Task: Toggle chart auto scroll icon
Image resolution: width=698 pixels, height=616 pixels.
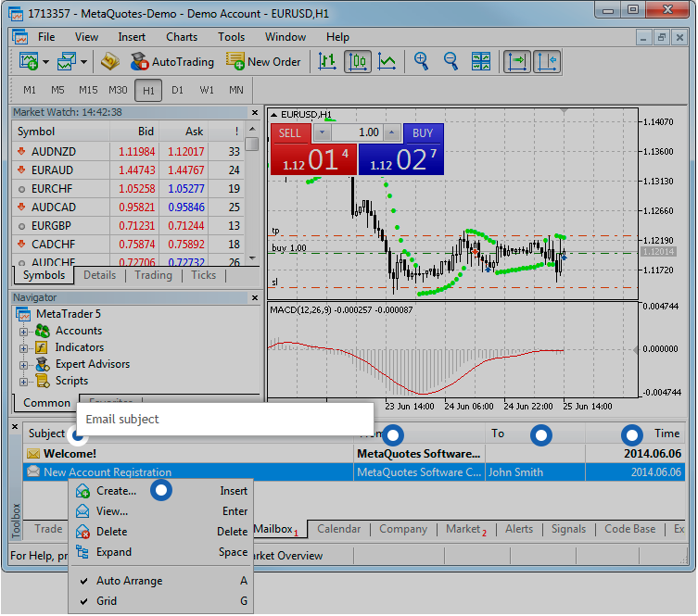Action: coord(517,61)
